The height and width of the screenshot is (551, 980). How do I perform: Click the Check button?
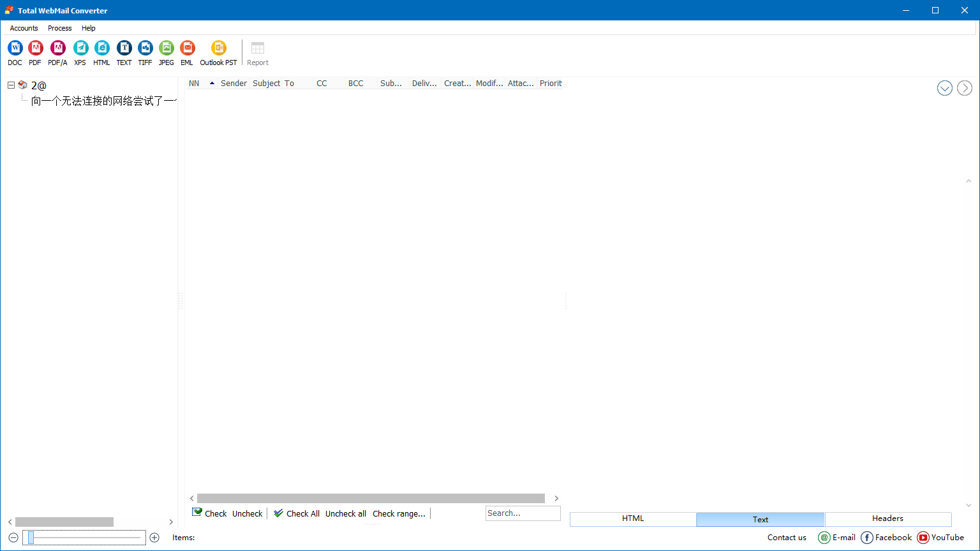click(x=209, y=513)
